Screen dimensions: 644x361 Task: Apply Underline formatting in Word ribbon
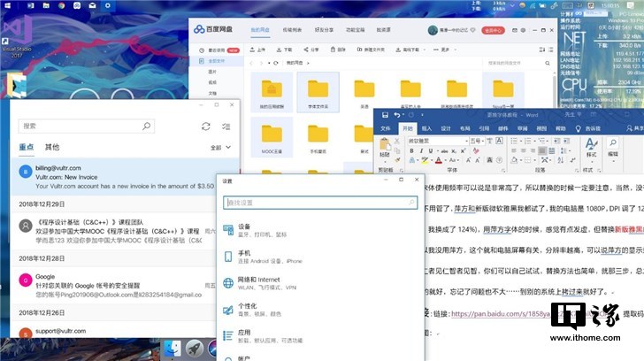coord(431,150)
